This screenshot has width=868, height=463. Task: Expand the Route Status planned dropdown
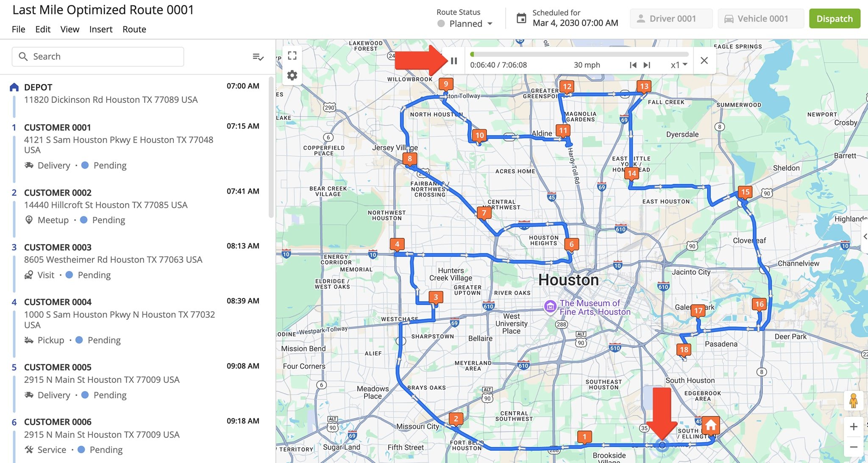coord(491,22)
